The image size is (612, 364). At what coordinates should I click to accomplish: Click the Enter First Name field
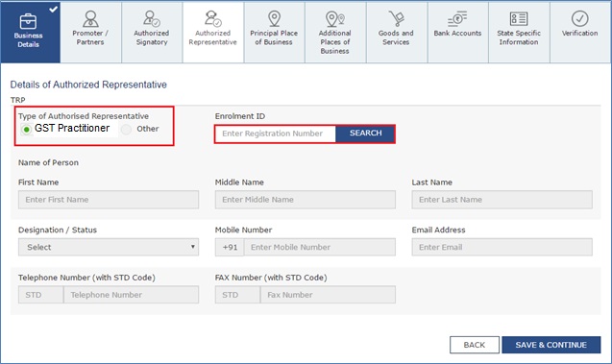[109, 200]
